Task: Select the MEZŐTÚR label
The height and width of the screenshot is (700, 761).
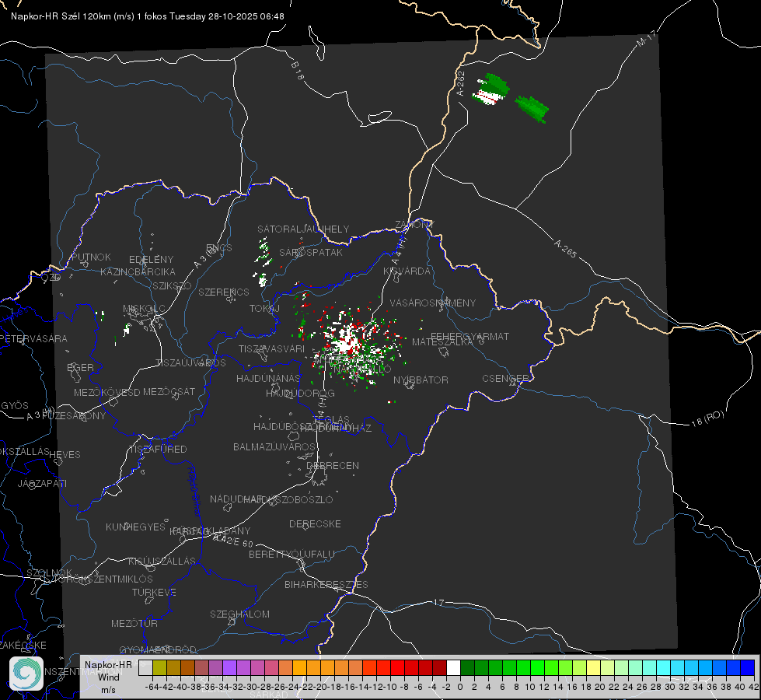Action: click(134, 623)
